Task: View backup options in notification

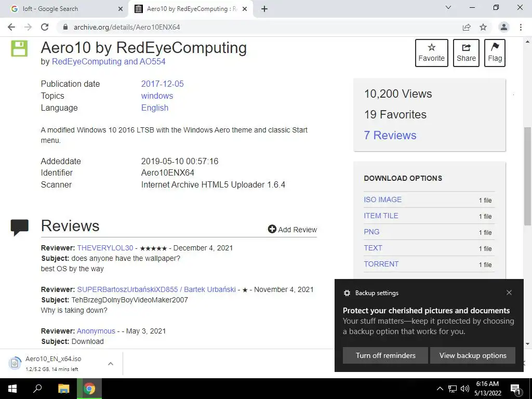Action: (x=473, y=355)
